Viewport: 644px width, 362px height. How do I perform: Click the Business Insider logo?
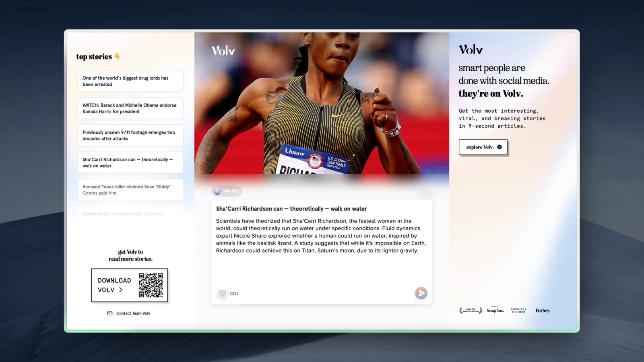(x=518, y=311)
